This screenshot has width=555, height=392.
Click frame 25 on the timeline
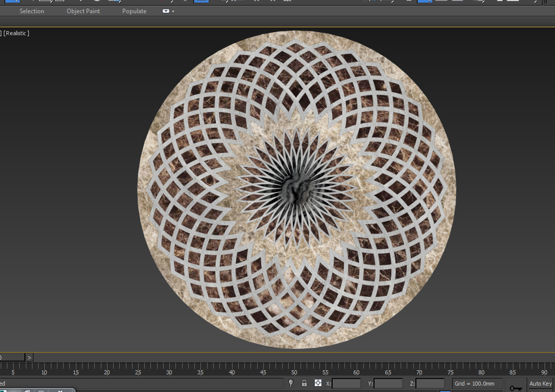(x=138, y=373)
